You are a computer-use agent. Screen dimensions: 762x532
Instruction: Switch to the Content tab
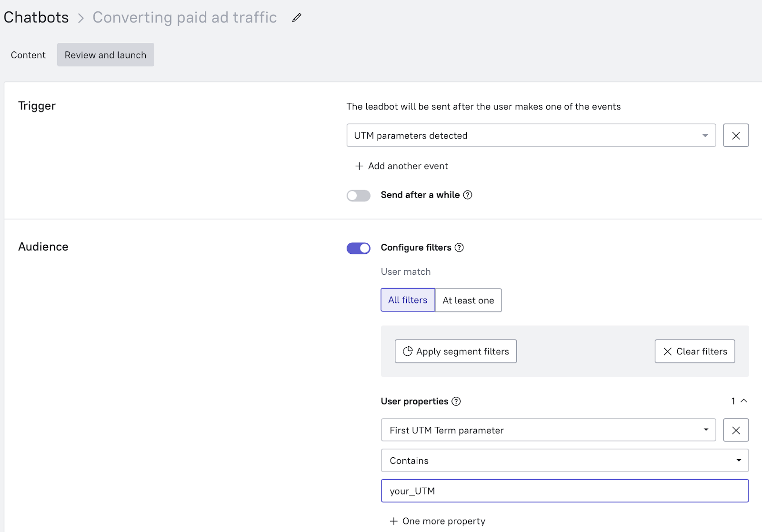click(x=28, y=55)
